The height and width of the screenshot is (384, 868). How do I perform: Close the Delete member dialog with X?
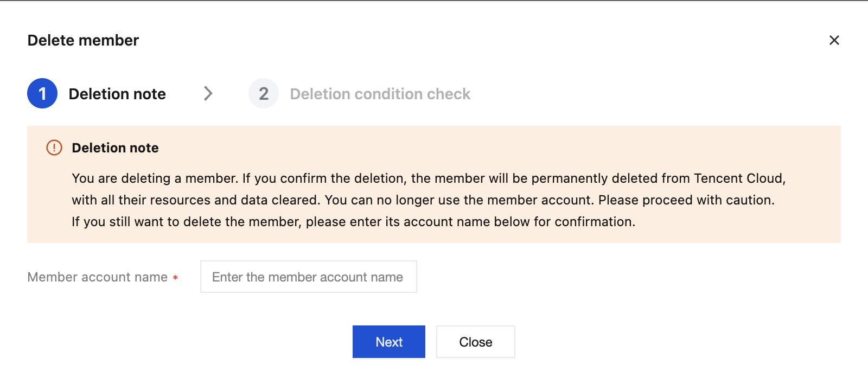pyautogui.click(x=834, y=40)
